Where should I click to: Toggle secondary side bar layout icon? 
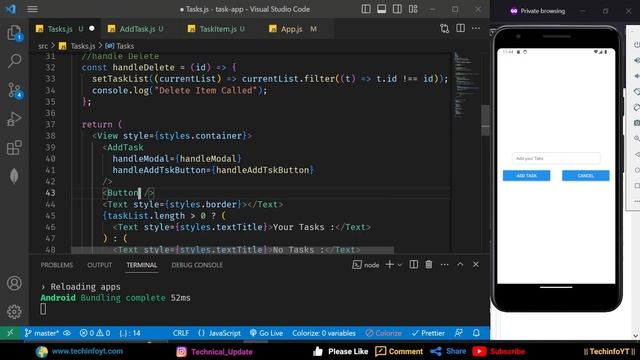click(x=397, y=9)
